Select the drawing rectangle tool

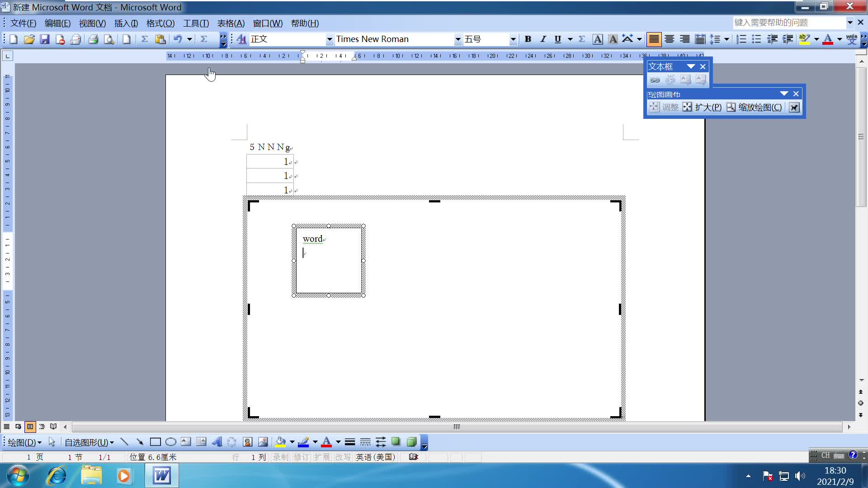[x=155, y=441]
